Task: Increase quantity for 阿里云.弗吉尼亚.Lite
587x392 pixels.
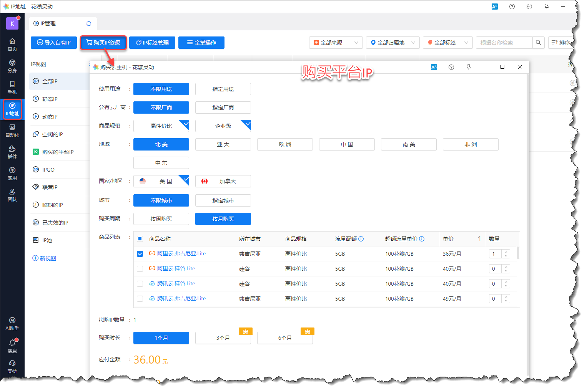Action: (506, 252)
